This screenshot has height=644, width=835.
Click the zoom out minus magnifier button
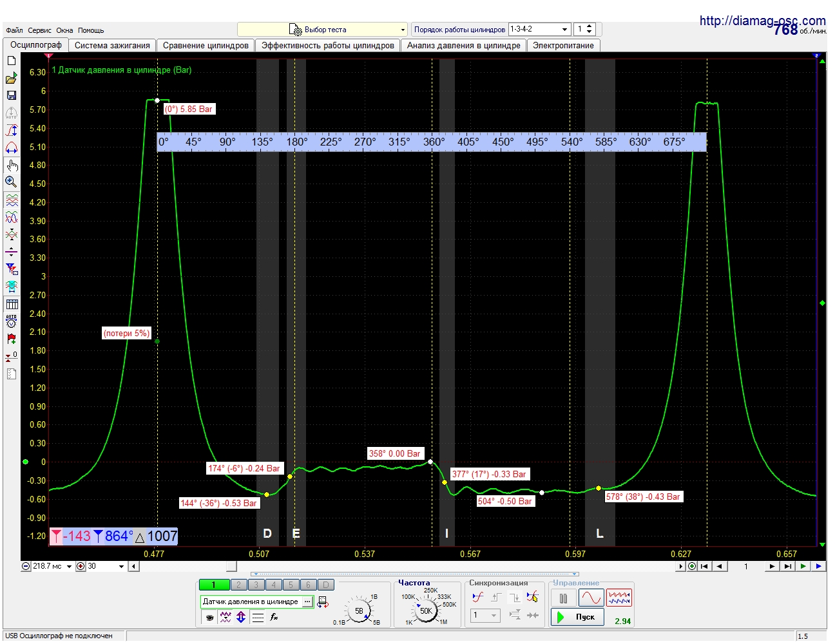coord(26,567)
